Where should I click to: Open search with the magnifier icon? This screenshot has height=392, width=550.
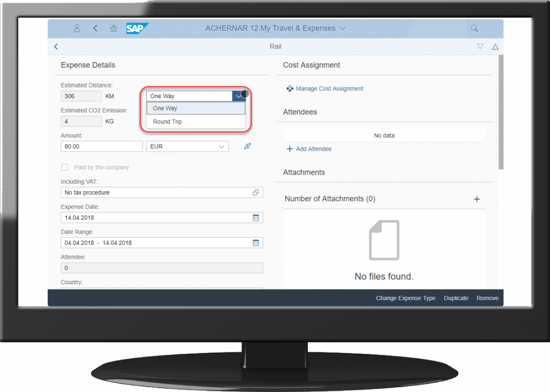(x=474, y=28)
